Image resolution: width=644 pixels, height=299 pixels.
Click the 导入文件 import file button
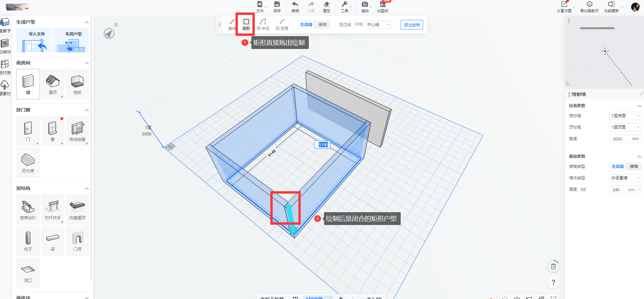(36, 41)
